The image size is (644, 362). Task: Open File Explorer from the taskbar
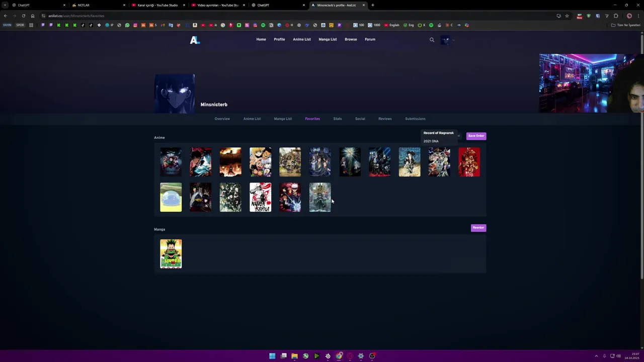pyautogui.click(x=294, y=356)
